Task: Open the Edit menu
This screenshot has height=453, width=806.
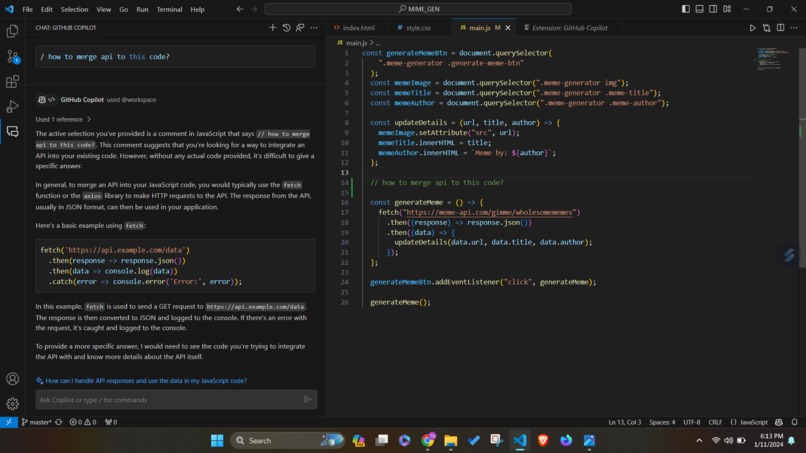Action: coord(46,9)
